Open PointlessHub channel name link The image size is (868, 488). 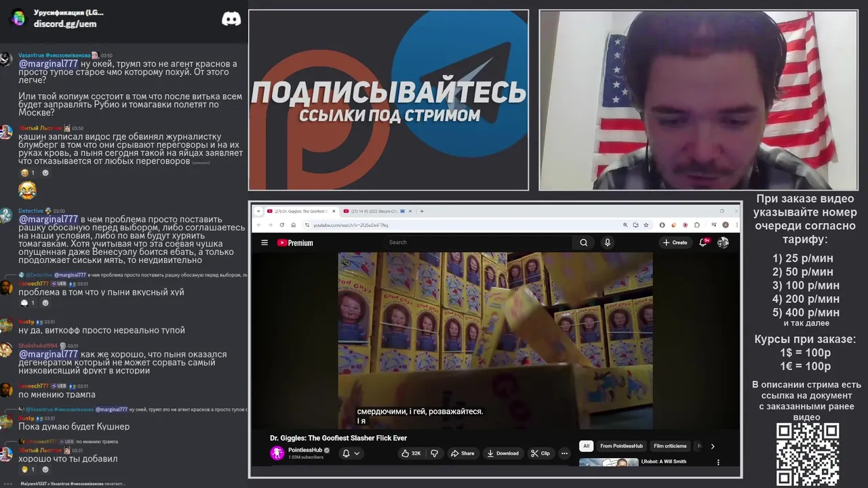point(305,450)
